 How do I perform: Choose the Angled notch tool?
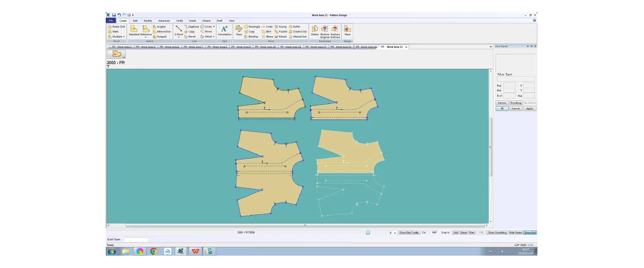159,27
